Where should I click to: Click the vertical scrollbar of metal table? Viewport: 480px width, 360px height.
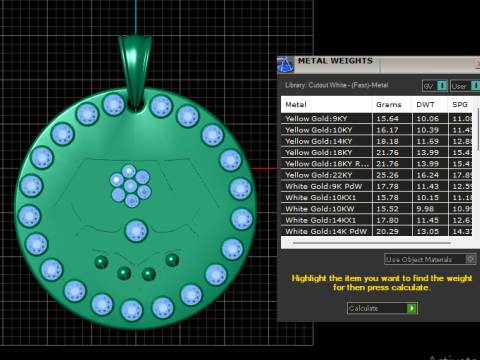(x=478, y=129)
